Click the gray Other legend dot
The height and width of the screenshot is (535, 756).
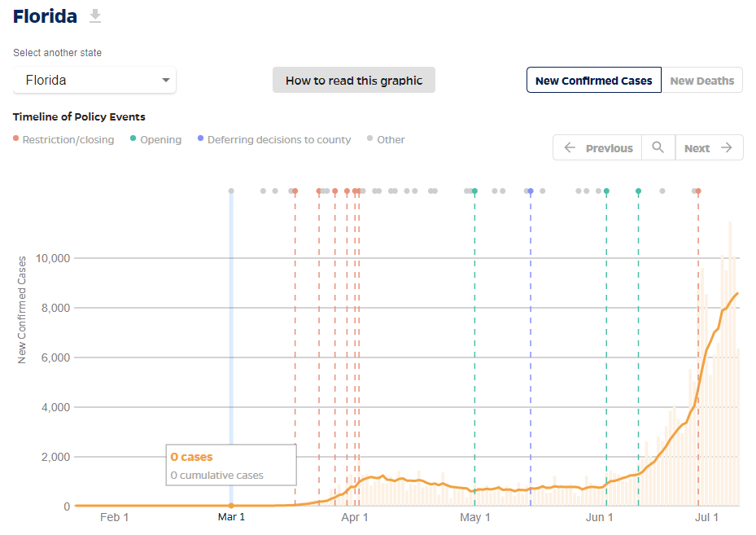(370, 139)
